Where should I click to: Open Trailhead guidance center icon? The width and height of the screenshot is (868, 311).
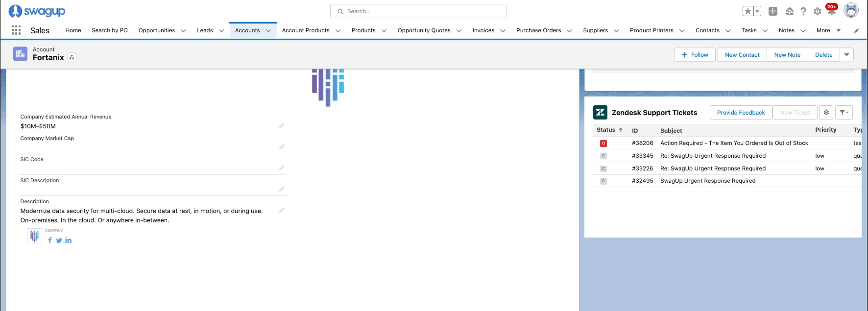point(790,11)
